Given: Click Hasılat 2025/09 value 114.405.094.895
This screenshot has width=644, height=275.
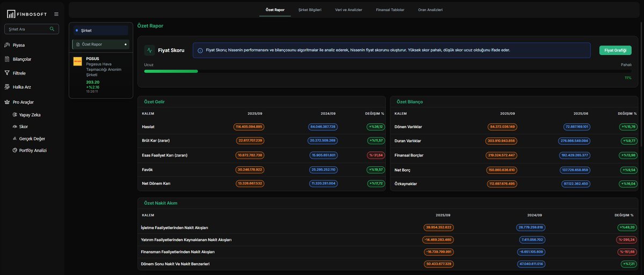Looking at the screenshot, I should [249, 127].
